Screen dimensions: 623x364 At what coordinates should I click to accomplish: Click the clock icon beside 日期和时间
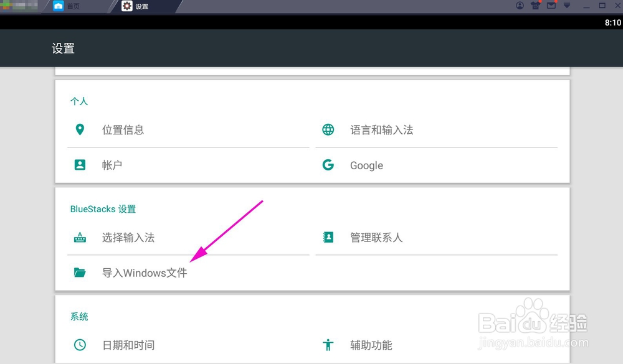click(x=80, y=345)
